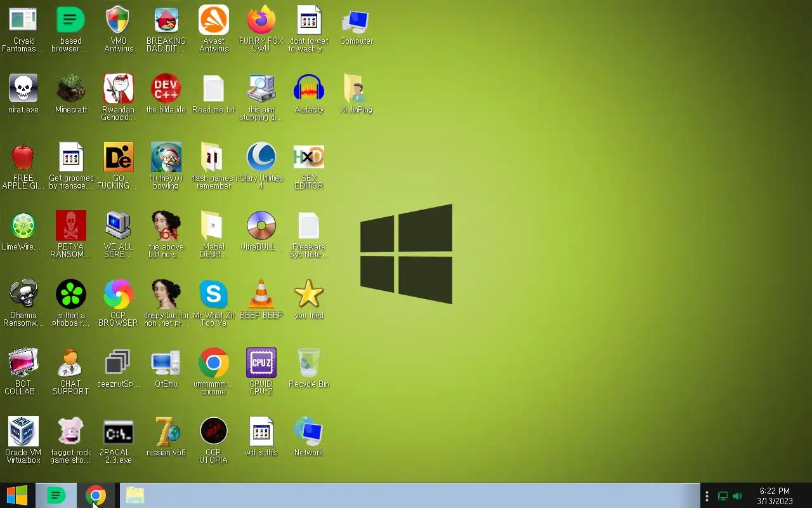This screenshot has height=508, width=812.
Task: Select 'the above but no s...' 64 icon
Action: coord(166,226)
